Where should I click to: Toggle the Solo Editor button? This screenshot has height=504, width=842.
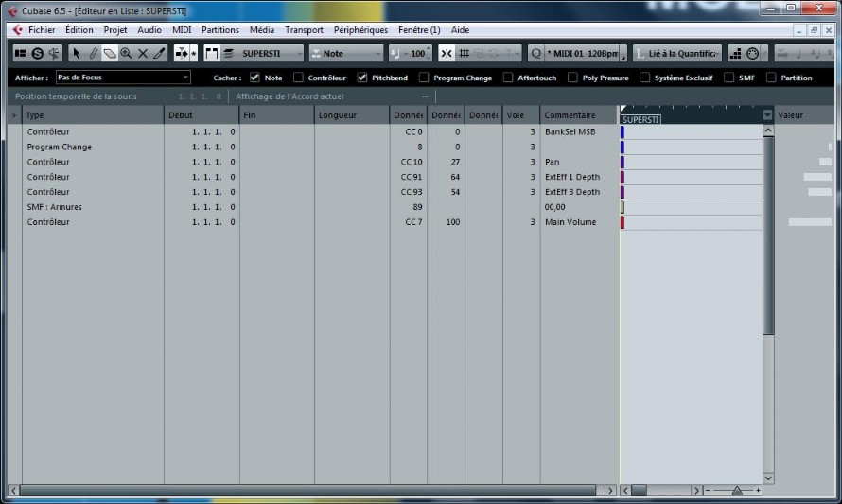point(37,53)
